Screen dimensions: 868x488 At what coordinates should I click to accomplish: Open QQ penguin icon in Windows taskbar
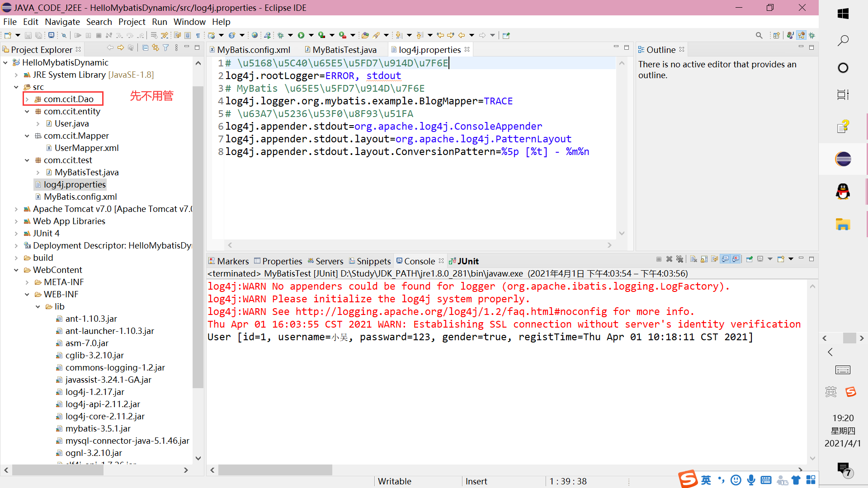click(843, 192)
